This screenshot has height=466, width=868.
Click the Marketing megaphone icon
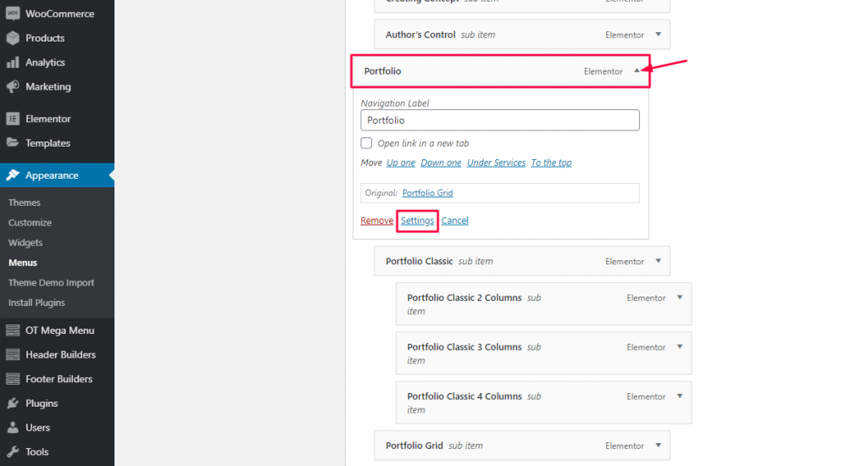point(13,86)
